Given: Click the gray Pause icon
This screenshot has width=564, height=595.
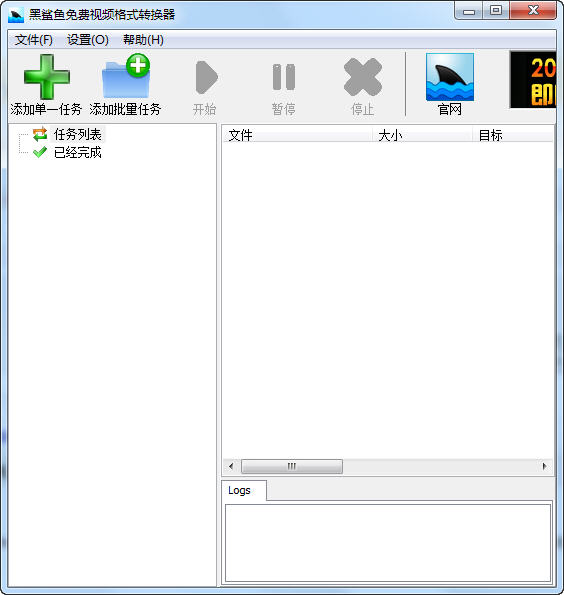Looking at the screenshot, I should click(x=284, y=77).
